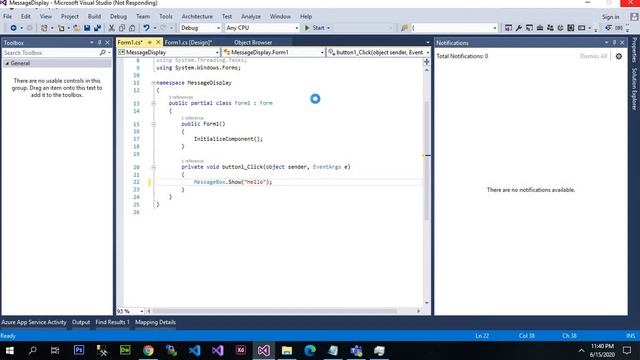Click the Open File folder icon
This screenshot has height=360, width=640.
(x=76, y=28)
